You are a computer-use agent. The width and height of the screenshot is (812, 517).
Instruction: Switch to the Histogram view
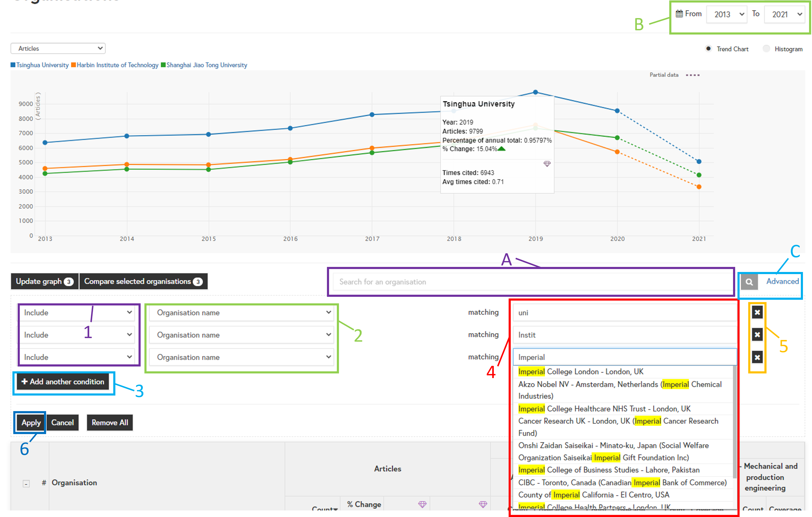click(x=767, y=49)
